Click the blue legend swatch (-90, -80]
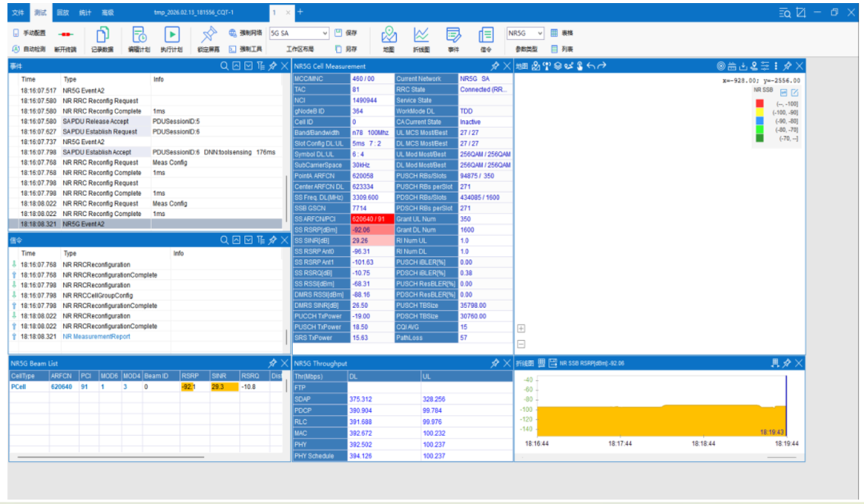Screen dimensions: 864x504 pos(760,121)
